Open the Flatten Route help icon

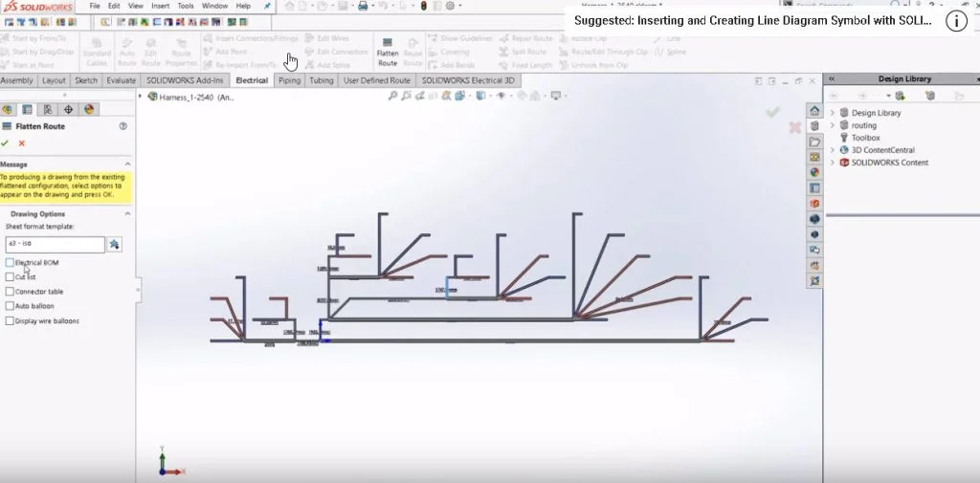[x=123, y=126]
